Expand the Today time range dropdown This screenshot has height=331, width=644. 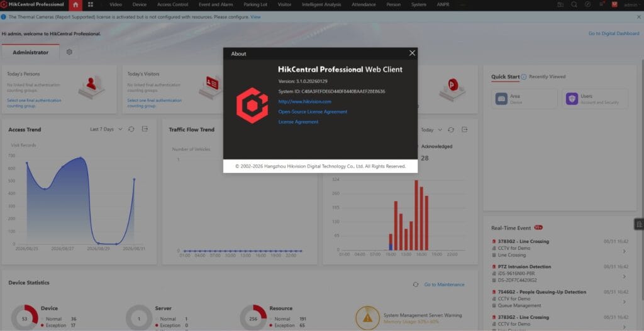(x=431, y=129)
